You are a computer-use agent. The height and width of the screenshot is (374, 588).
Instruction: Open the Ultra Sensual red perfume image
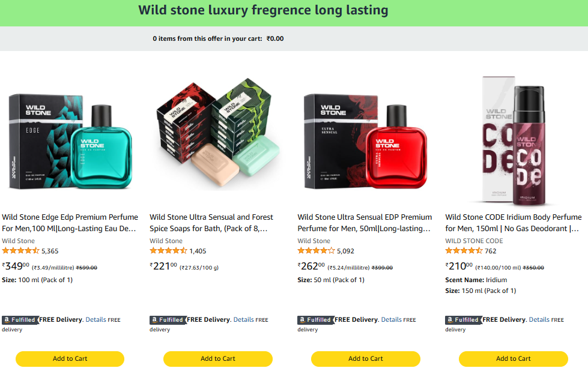[365, 141]
